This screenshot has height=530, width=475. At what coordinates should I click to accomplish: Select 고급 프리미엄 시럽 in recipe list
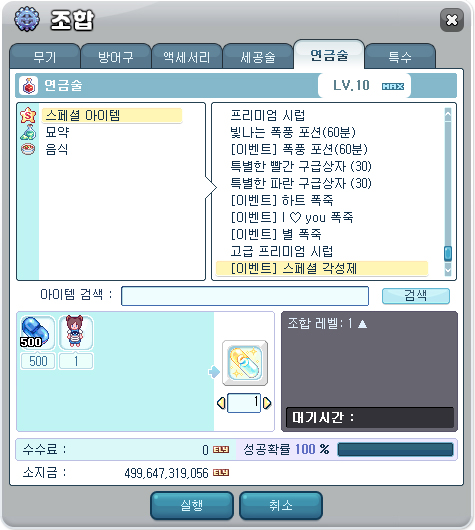point(282,251)
